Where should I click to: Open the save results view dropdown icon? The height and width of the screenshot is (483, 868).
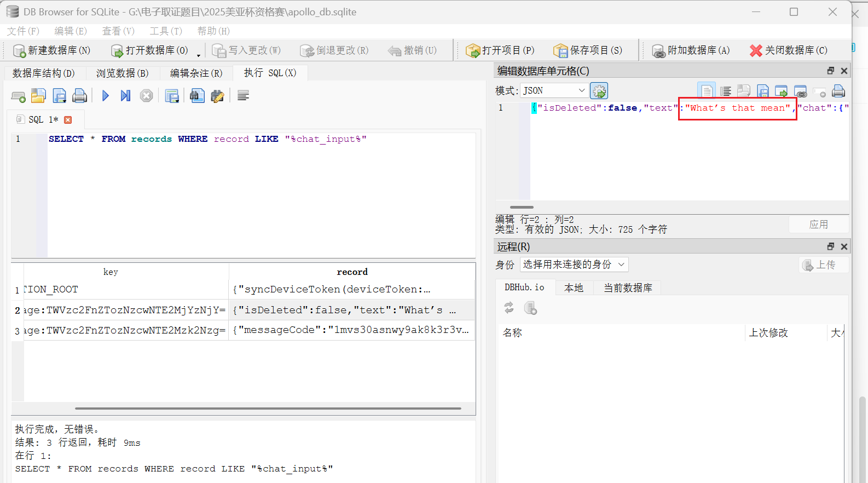pyautogui.click(x=172, y=96)
